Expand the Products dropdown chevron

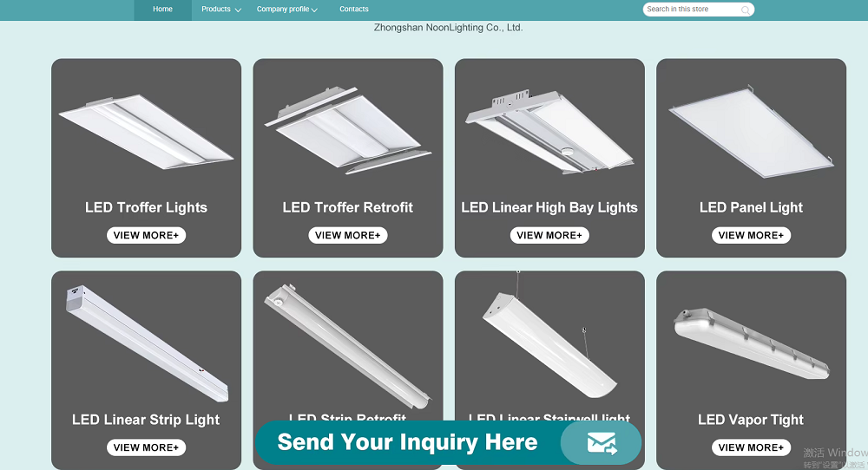point(238,10)
